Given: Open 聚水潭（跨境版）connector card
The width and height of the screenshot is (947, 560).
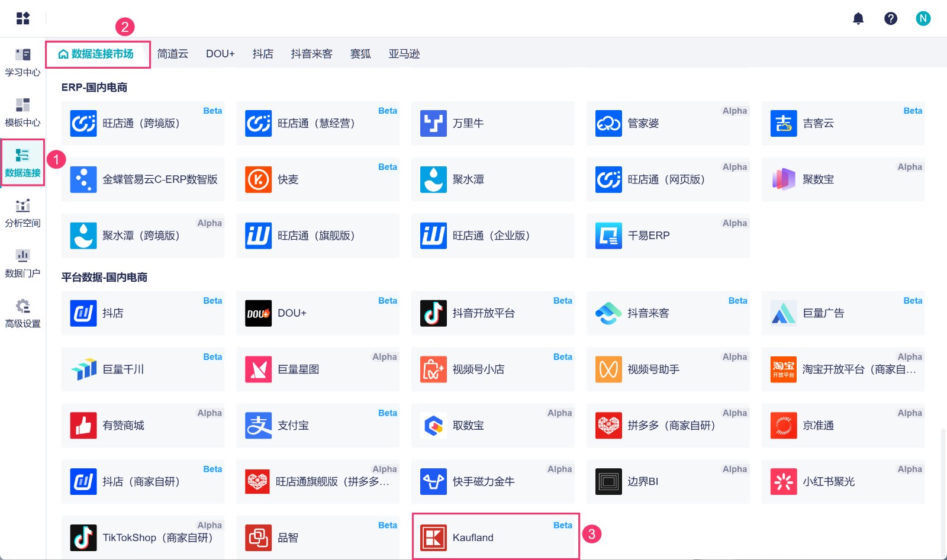Looking at the screenshot, I should click(x=143, y=236).
